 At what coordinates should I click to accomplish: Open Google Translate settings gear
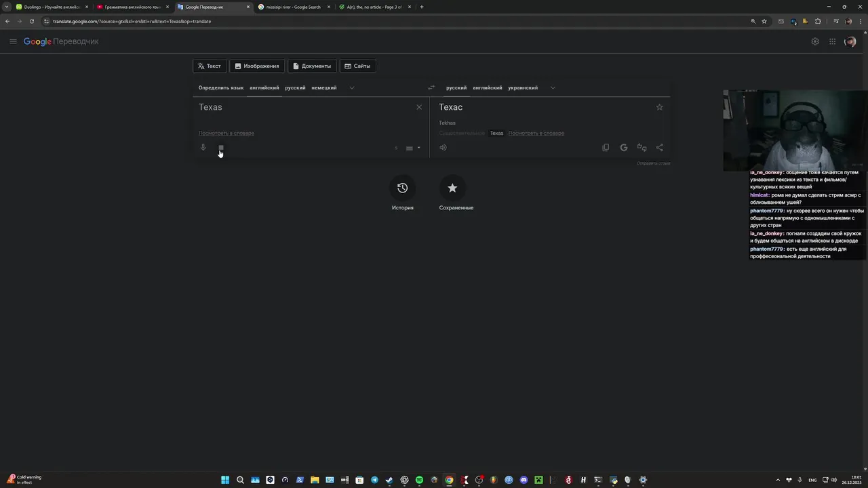pyautogui.click(x=815, y=41)
